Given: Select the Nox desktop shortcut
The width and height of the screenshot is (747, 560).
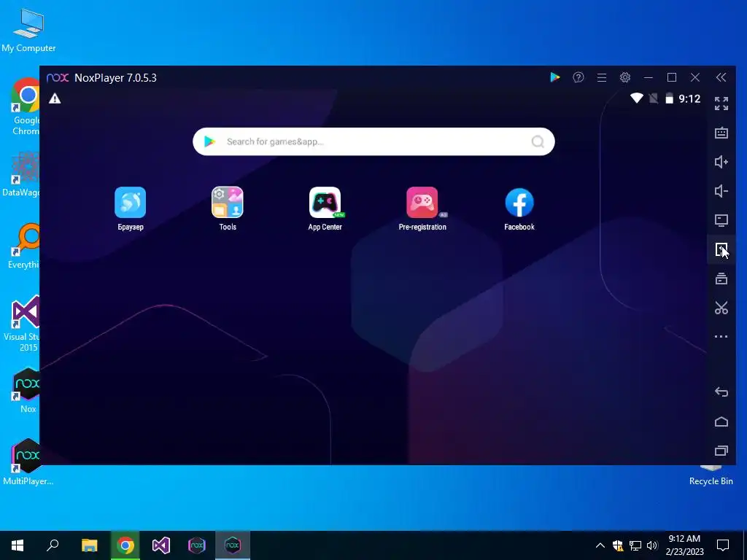Looking at the screenshot, I should [26, 391].
